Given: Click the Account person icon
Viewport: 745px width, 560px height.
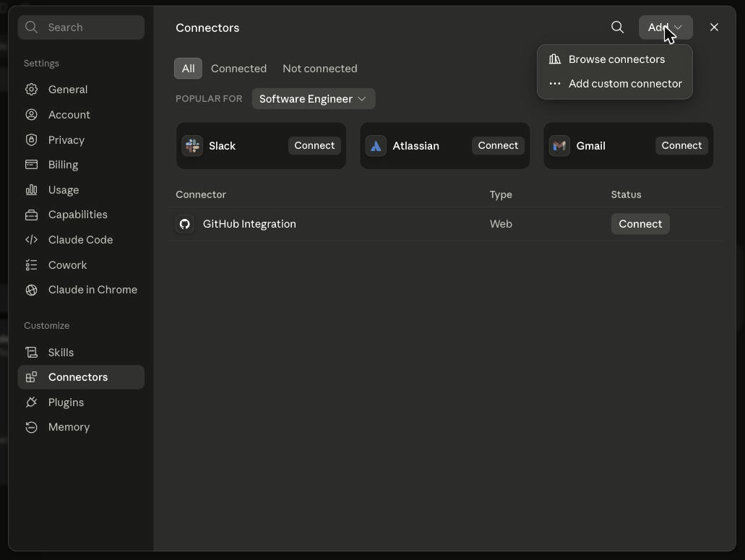Looking at the screenshot, I should 31,114.
